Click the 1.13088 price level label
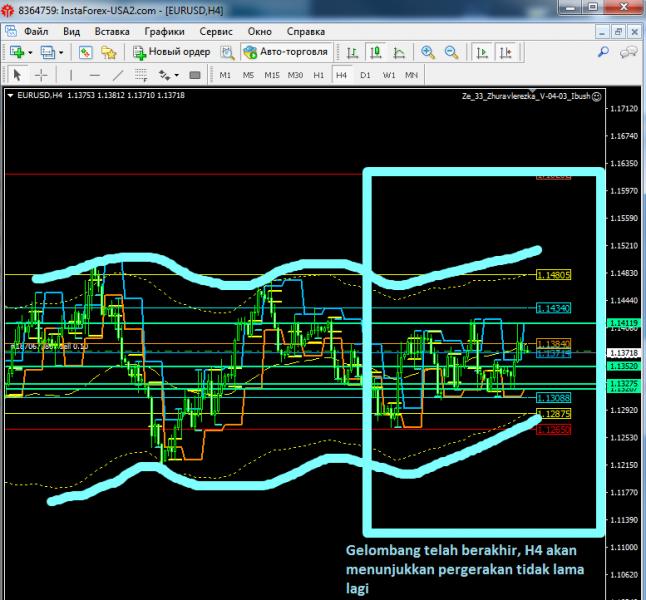 click(x=553, y=398)
